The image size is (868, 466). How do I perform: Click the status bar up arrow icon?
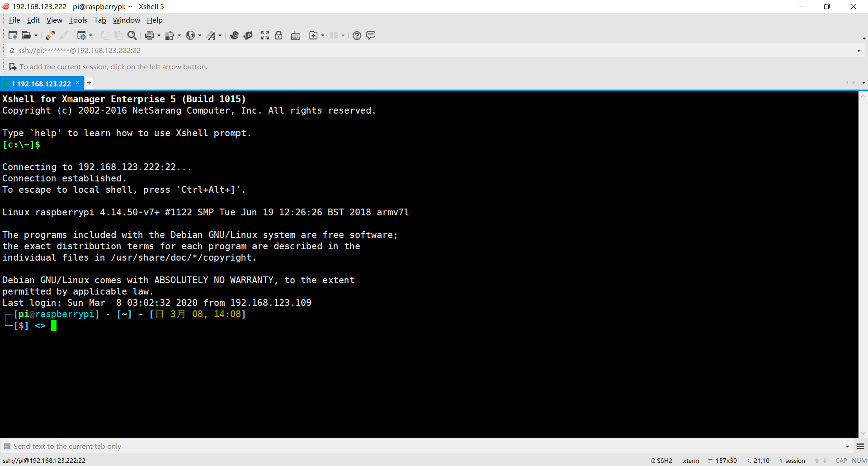tap(817, 461)
